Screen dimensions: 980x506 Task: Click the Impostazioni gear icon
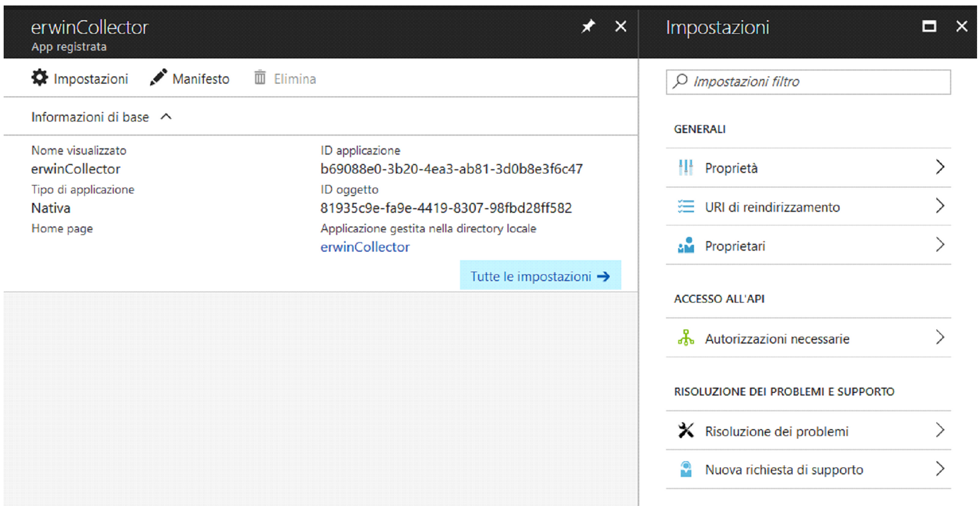[40, 78]
